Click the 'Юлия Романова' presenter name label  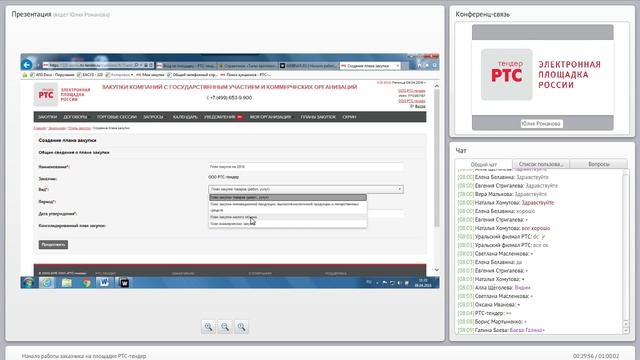pyautogui.click(x=541, y=124)
